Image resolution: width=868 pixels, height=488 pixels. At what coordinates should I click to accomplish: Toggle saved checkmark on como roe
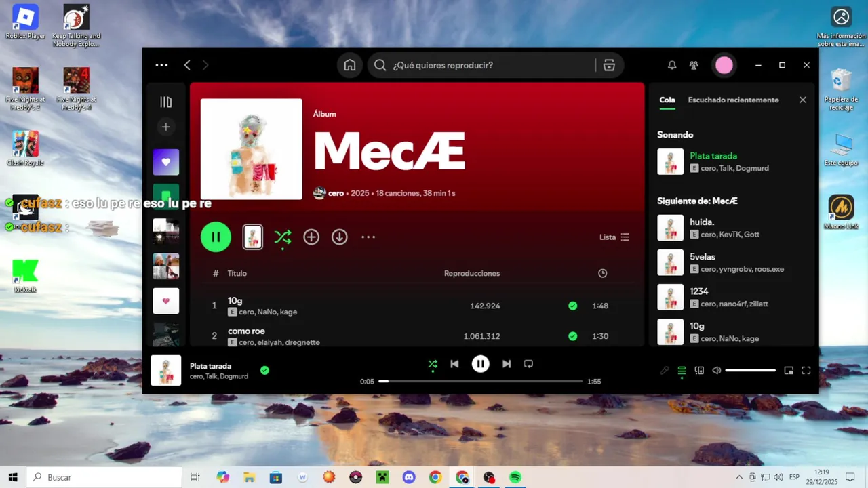pyautogui.click(x=573, y=336)
